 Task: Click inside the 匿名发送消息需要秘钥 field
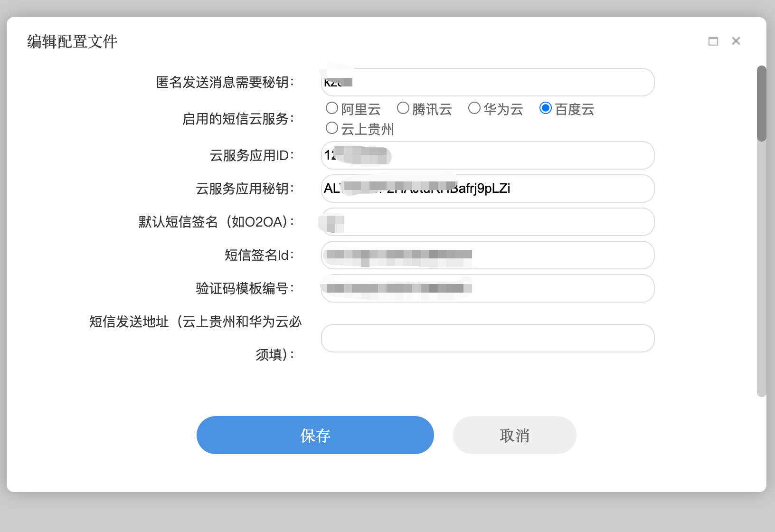487,82
